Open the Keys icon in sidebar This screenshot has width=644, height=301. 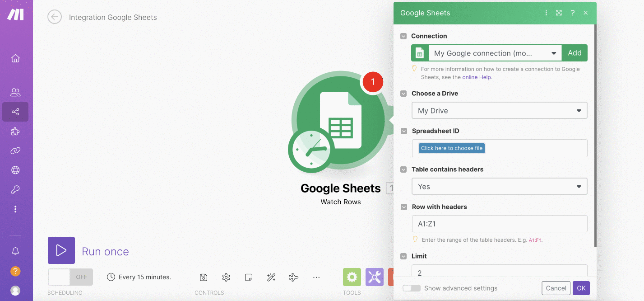15,190
